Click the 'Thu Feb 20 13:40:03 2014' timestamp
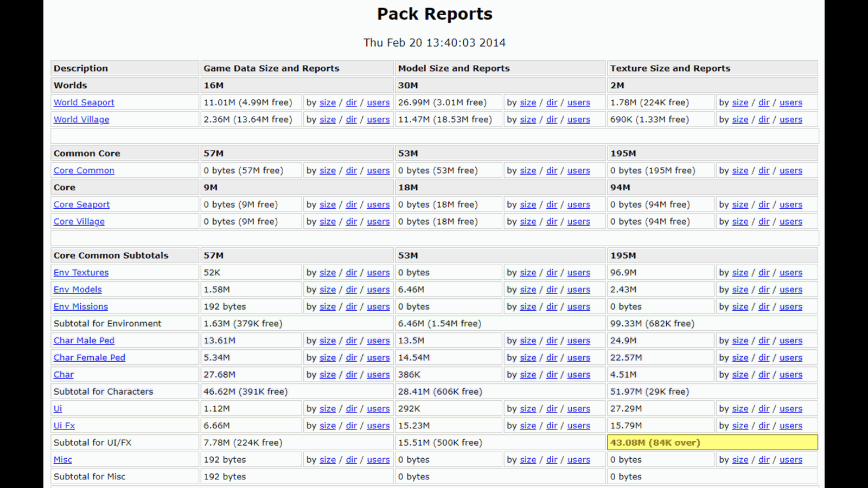Screen dimensions: 868x488 click(435, 42)
